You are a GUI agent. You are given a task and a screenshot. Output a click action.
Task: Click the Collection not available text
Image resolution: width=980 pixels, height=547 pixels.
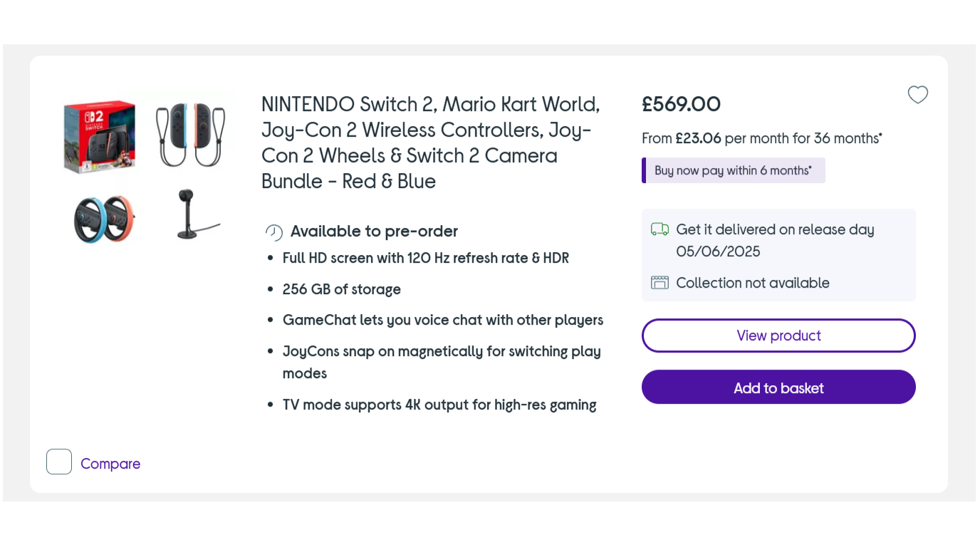click(x=752, y=283)
